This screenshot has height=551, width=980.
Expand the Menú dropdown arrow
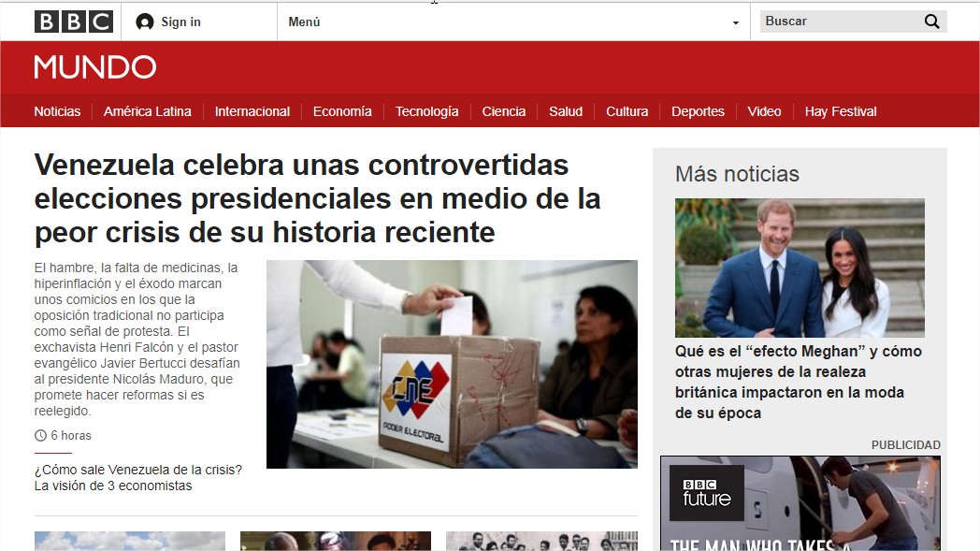click(736, 22)
